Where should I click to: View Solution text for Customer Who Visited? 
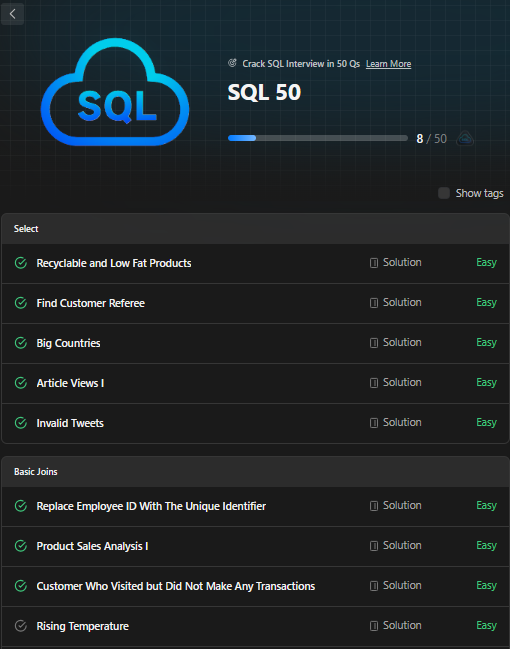[402, 585]
